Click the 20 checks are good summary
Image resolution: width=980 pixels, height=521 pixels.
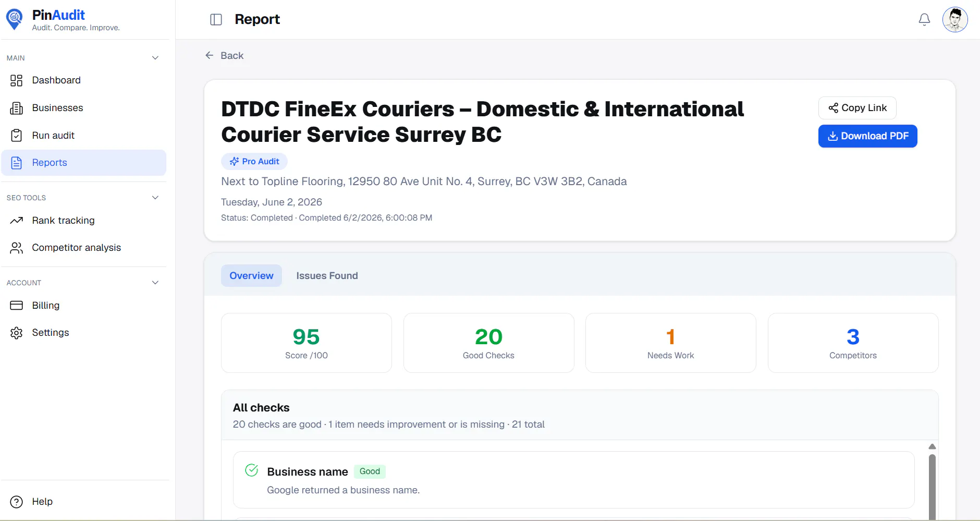(388, 425)
